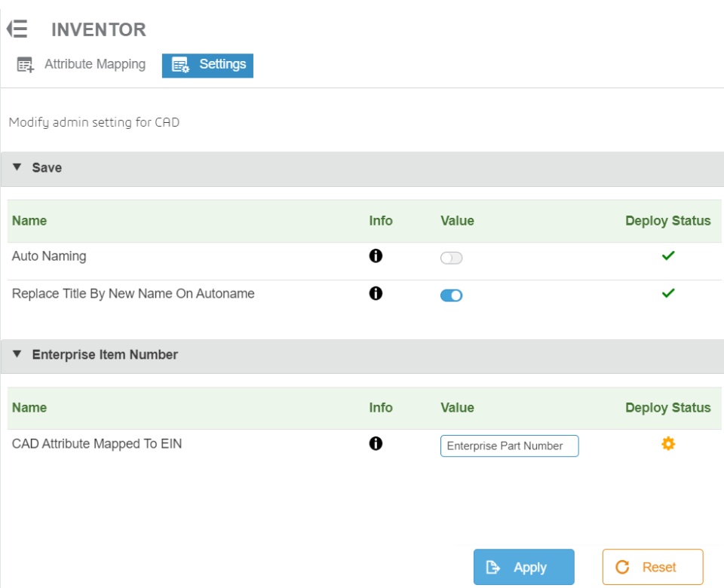Viewport: 724px width, 588px height.
Task: Disable Replace Title By New Name On Autoname
Action: pos(451,295)
